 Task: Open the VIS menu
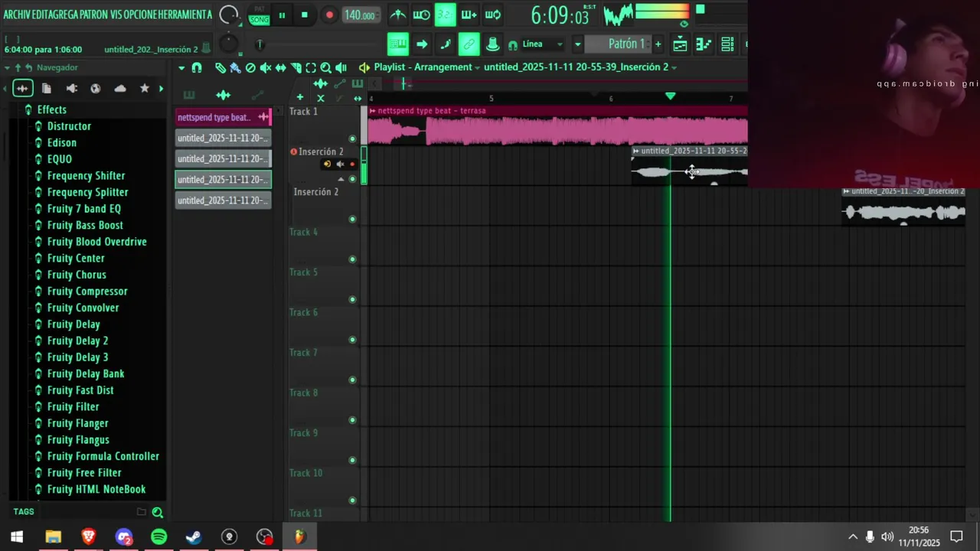pyautogui.click(x=116, y=15)
